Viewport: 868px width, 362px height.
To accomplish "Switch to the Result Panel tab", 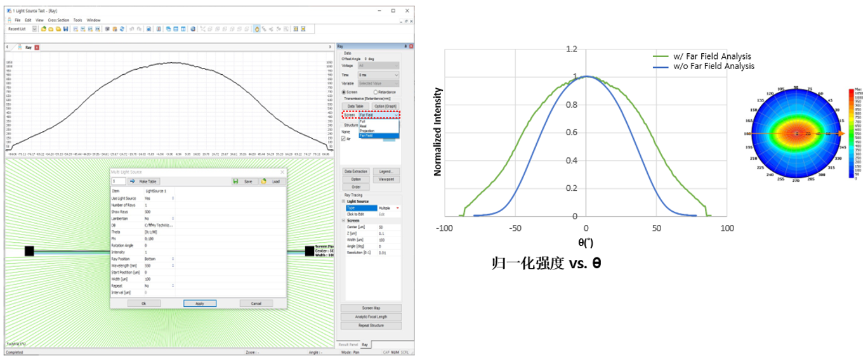I will tap(348, 344).
